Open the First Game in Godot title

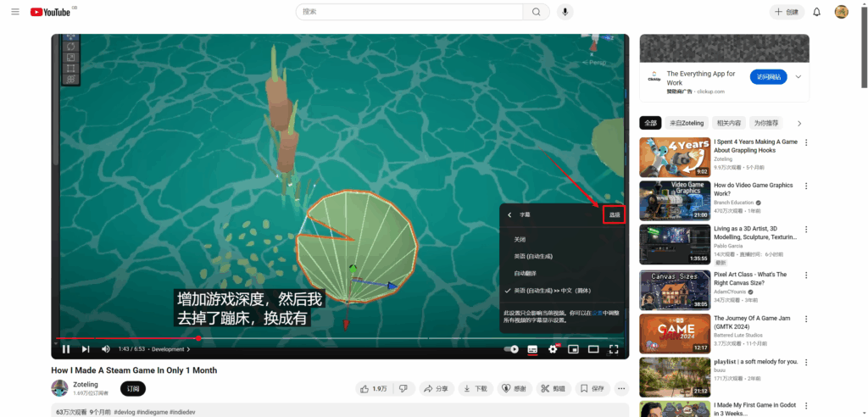click(x=755, y=409)
